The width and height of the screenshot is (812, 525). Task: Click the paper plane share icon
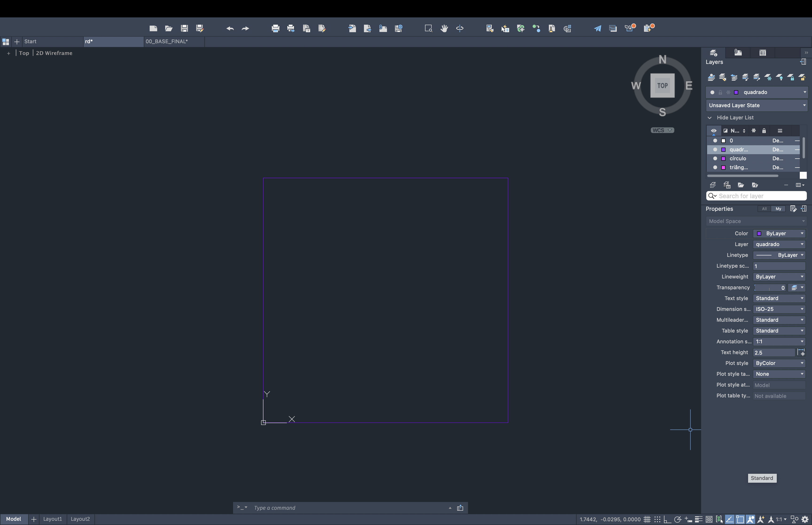(x=597, y=28)
